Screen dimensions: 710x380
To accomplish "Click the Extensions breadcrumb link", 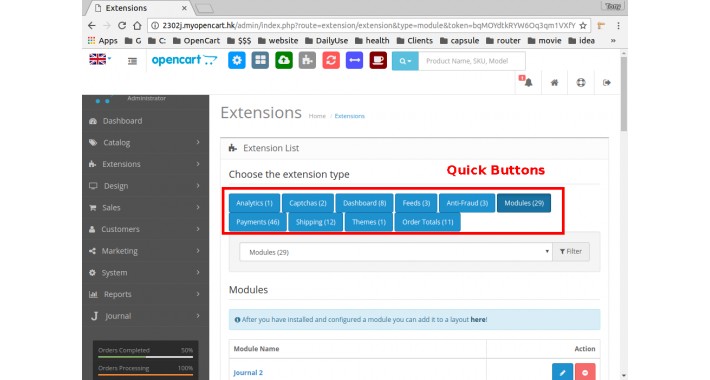I will (350, 116).
